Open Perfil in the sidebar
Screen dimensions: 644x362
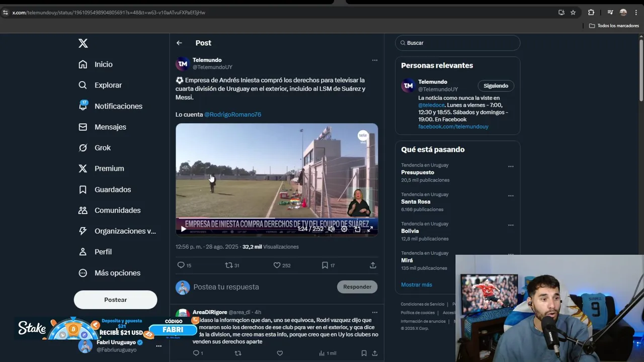click(x=95, y=252)
